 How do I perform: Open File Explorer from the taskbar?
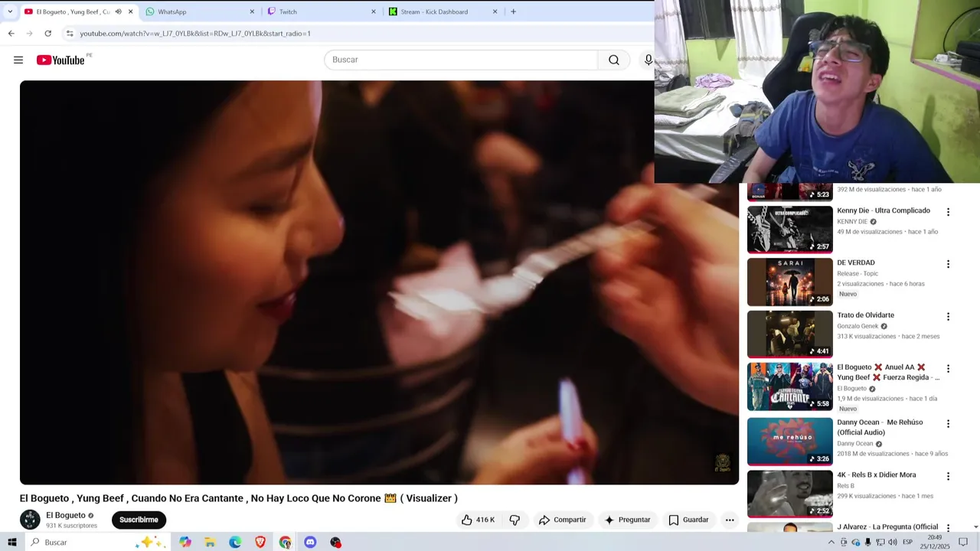coord(210,542)
